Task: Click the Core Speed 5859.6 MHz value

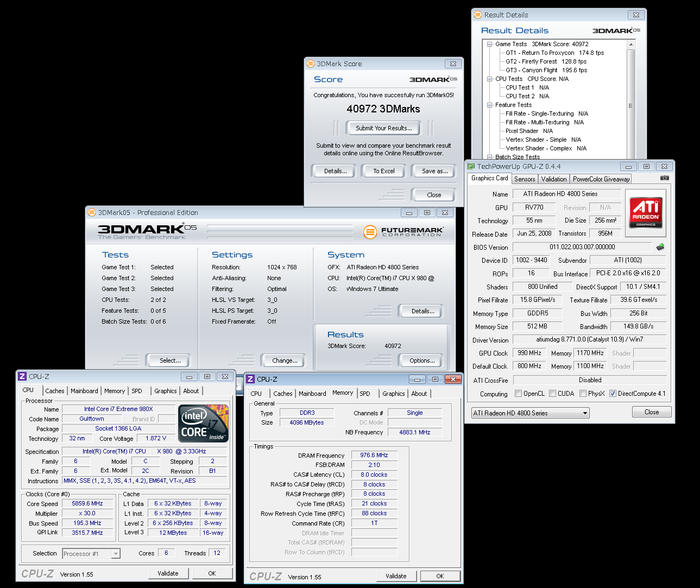Action: (x=87, y=504)
